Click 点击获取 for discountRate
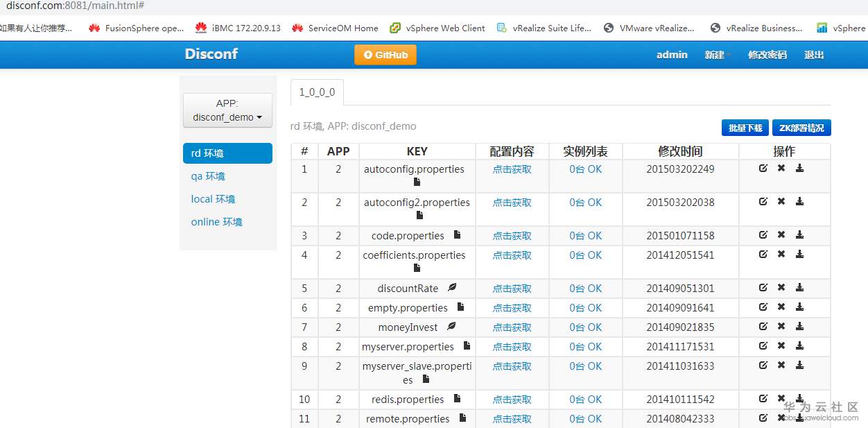Screen dimensions: 868x428 coord(512,288)
